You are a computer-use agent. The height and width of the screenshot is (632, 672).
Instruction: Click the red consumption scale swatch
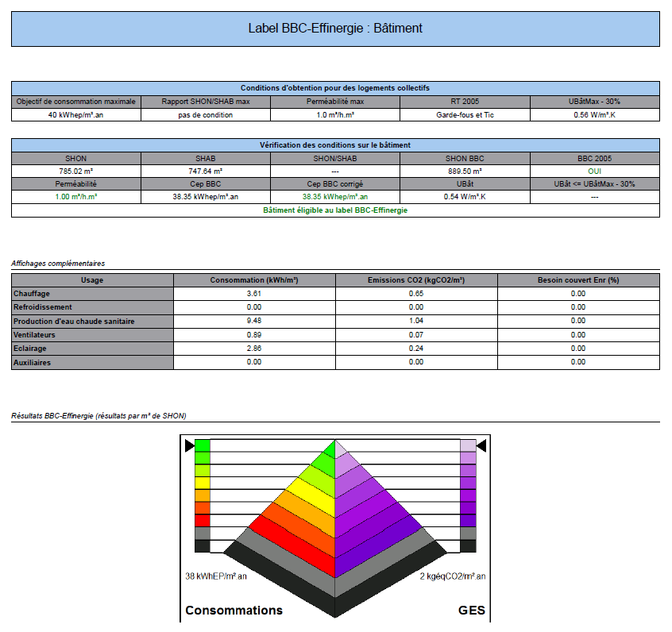click(x=203, y=521)
